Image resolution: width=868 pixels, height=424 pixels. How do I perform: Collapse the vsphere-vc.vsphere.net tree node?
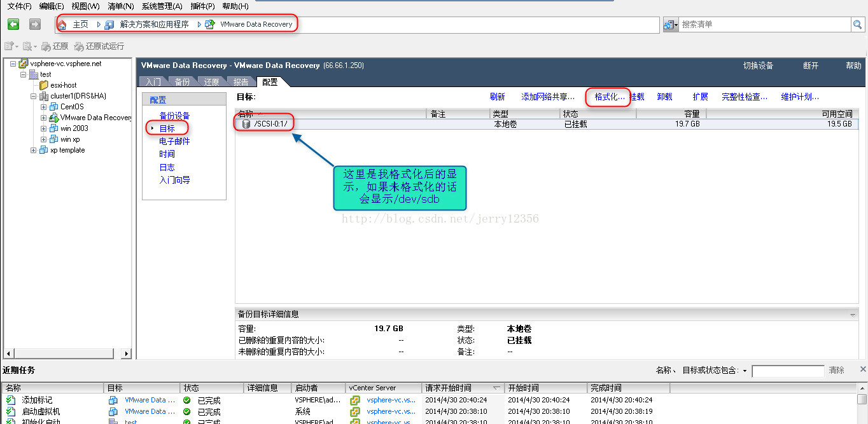[x=13, y=64]
